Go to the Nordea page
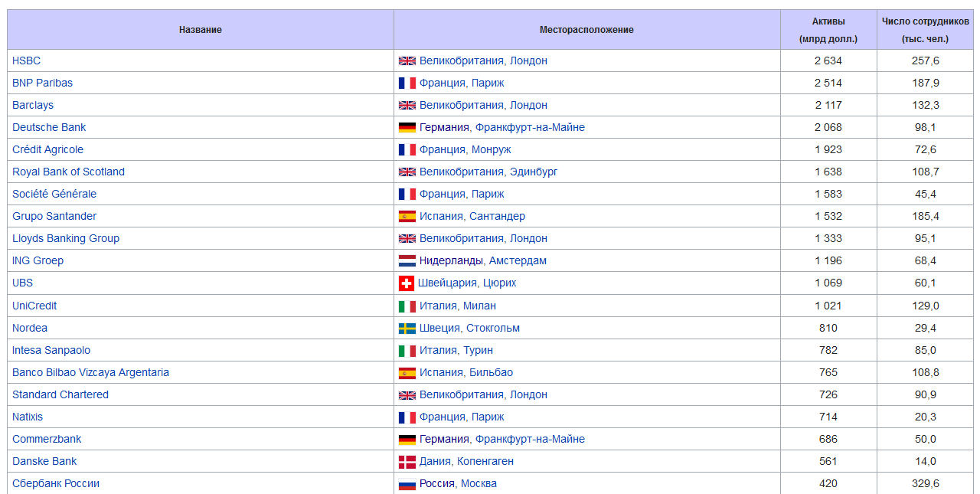The image size is (980, 494). point(30,328)
